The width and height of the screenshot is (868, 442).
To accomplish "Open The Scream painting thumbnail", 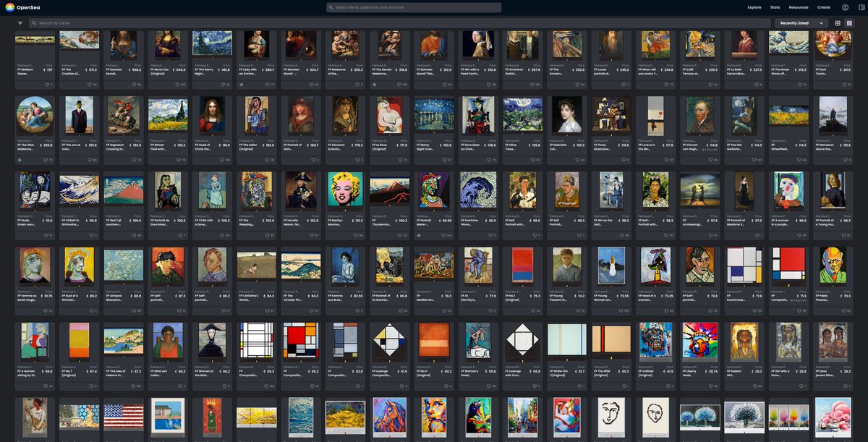I will [x=567, y=44].
